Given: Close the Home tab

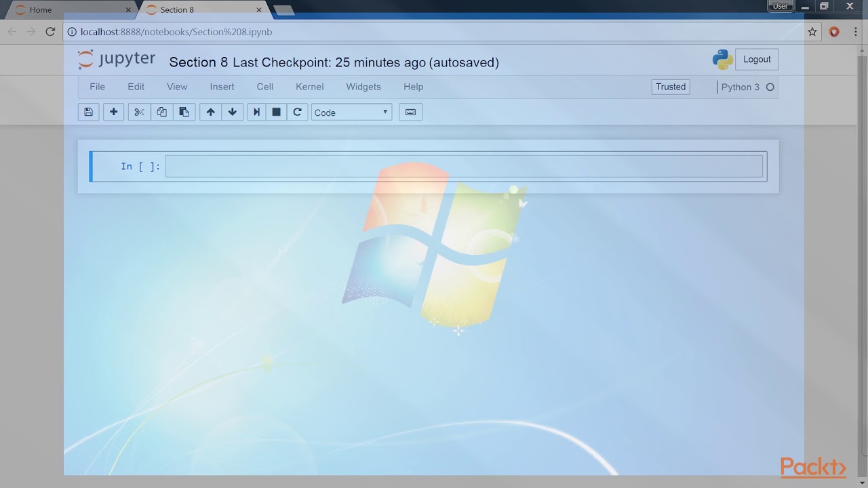Looking at the screenshot, I should click(x=128, y=10).
